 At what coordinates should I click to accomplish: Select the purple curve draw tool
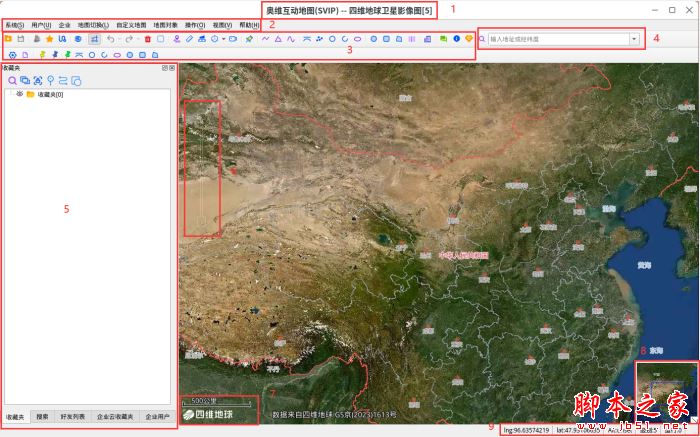[291, 39]
